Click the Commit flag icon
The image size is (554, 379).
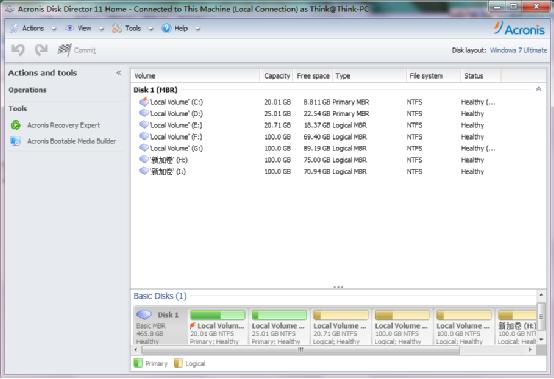64,50
